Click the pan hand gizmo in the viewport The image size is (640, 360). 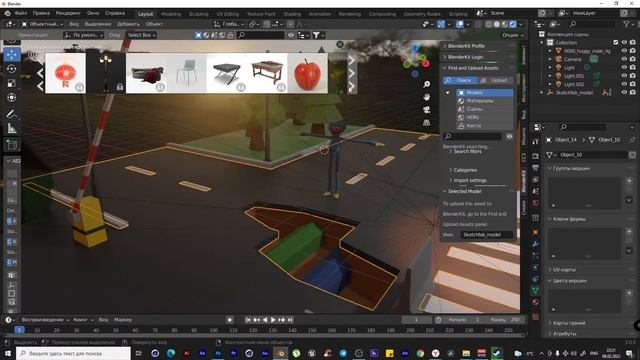[427, 97]
